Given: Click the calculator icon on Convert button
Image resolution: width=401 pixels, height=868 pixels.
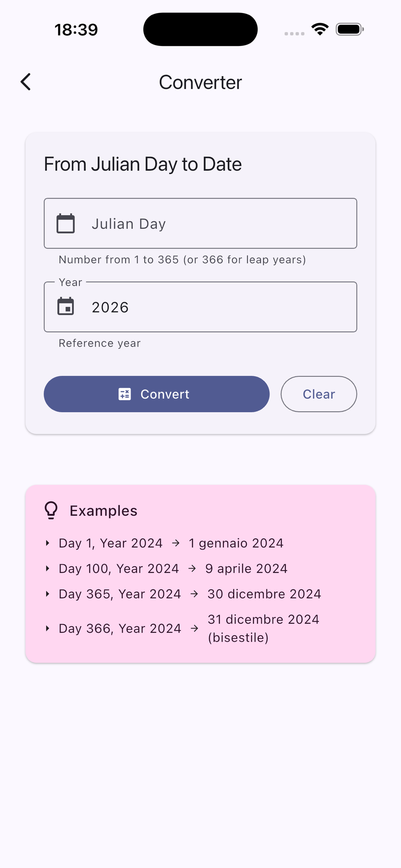Looking at the screenshot, I should [125, 394].
